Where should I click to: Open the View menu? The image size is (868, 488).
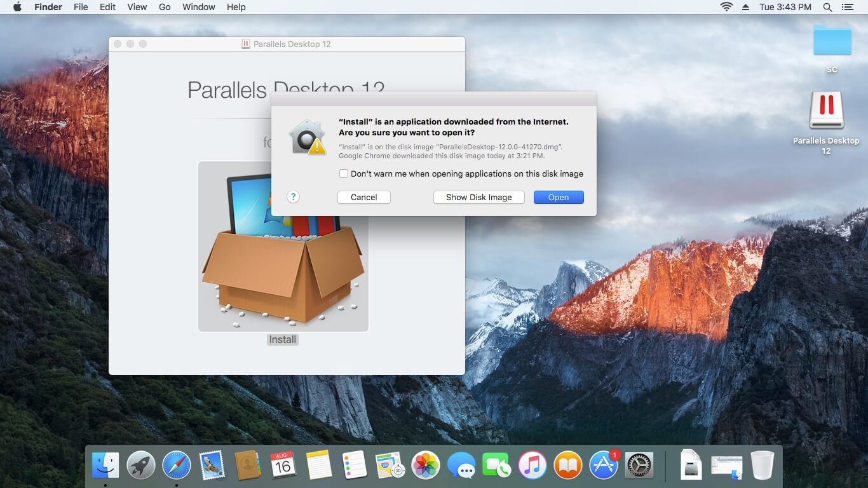137,7
